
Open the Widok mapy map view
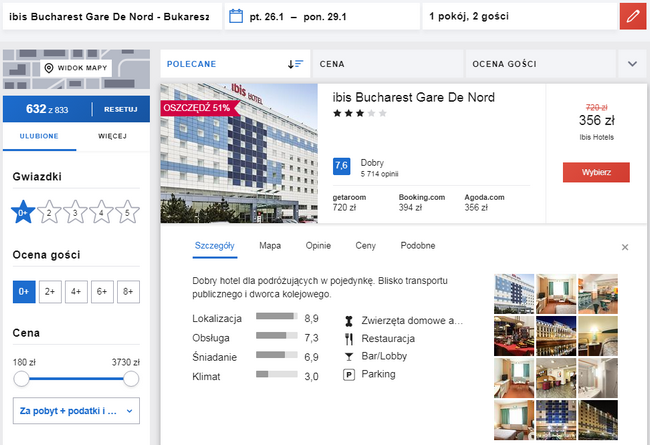[x=76, y=68]
